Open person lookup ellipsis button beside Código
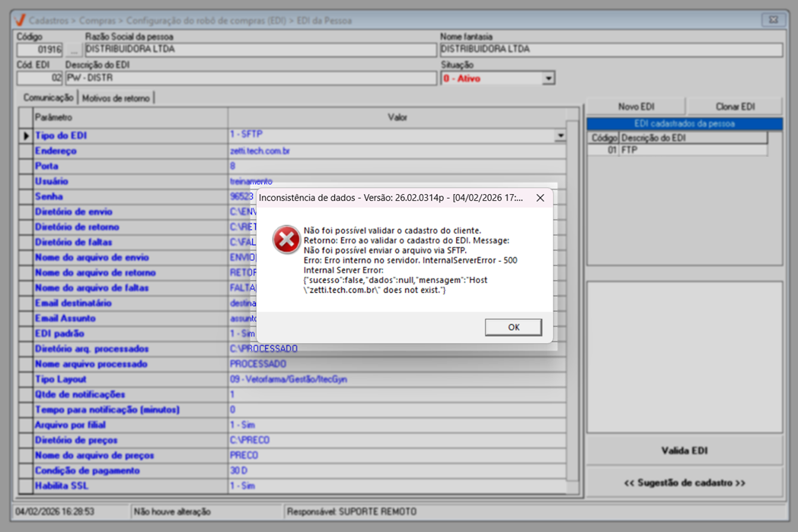The height and width of the screenshot is (532, 798). (74, 50)
